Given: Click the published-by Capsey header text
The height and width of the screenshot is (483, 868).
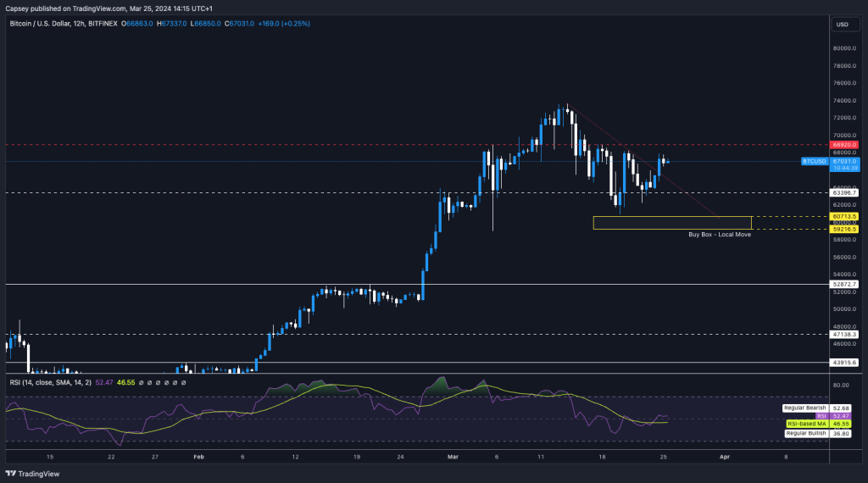Looking at the screenshot, I should pyautogui.click(x=108, y=8).
